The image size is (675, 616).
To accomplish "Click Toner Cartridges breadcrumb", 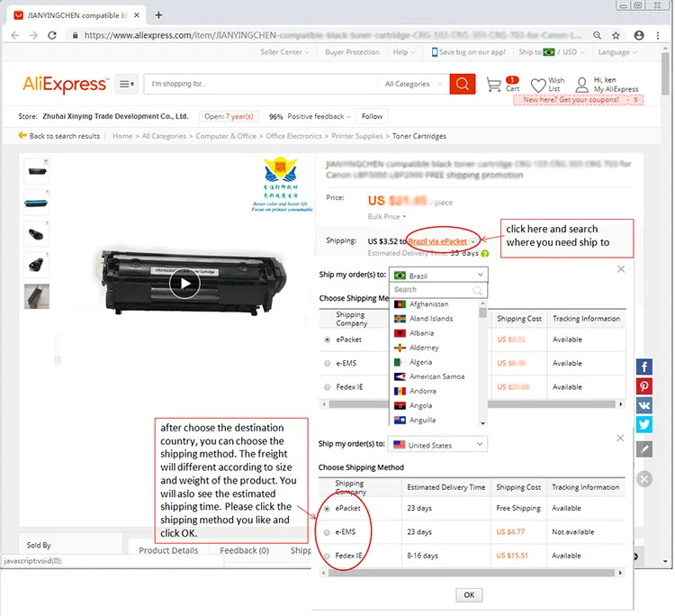I will pyautogui.click(x=419, y=136).
